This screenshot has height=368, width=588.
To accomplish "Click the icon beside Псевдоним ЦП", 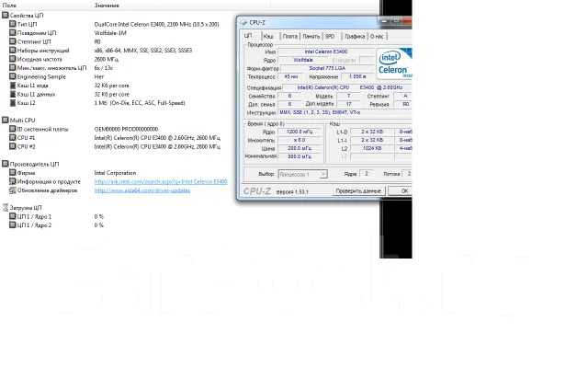I will click(x=12, y=33).
